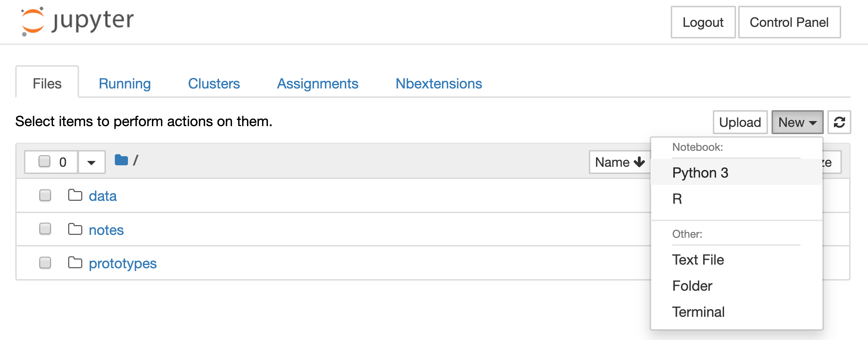
Task: Open a new Terminal from menu
Action: click(698, 312)
